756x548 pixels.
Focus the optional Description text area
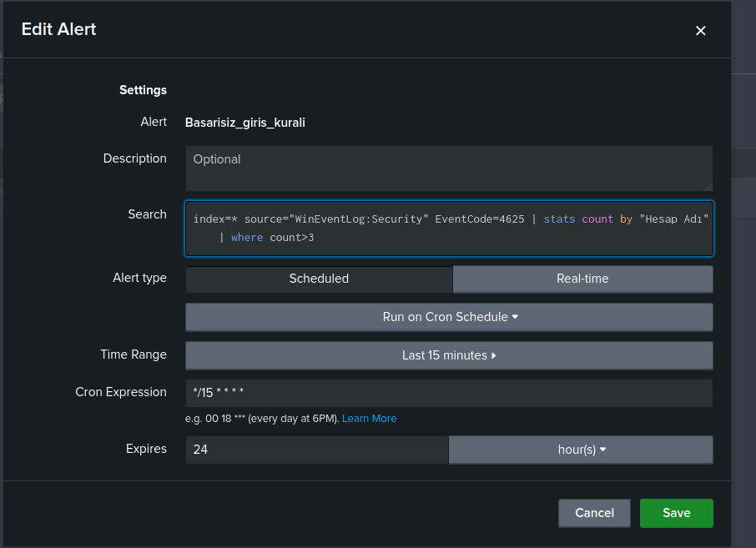pyautogui.click(x=450, y=168)
